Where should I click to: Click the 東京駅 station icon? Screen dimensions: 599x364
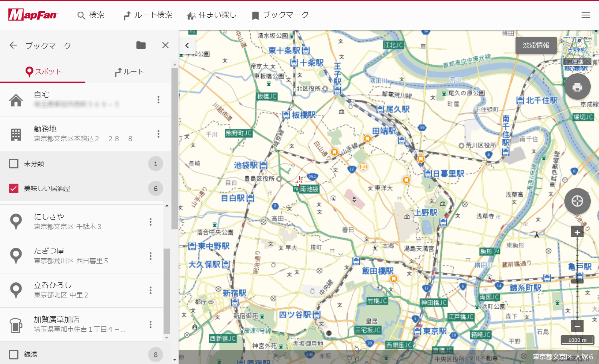click(x=417, y=331)
